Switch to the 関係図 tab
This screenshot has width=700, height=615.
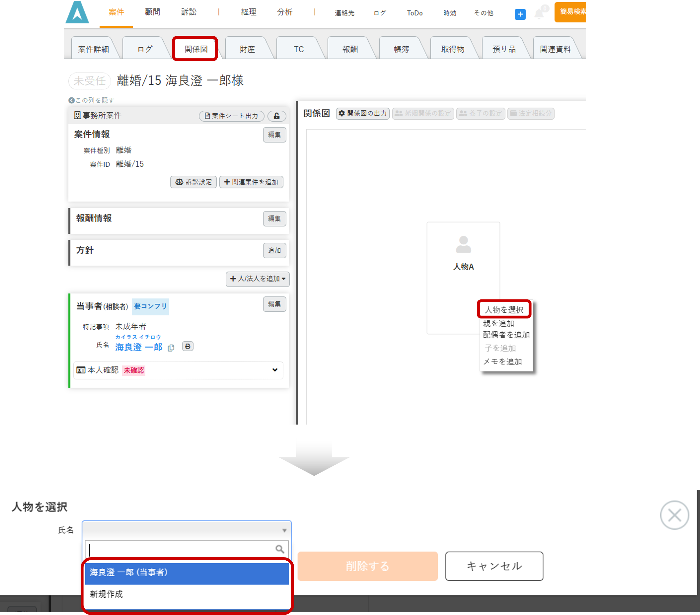tap(196, 49)
